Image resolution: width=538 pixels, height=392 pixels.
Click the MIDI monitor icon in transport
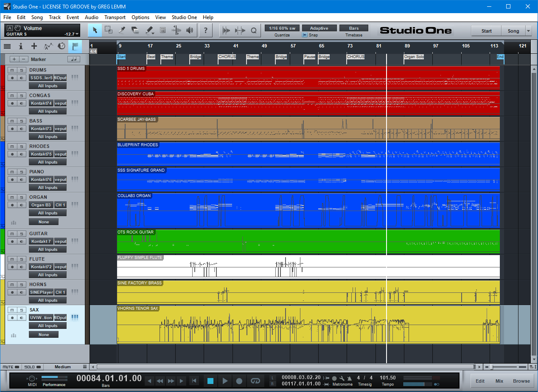(32, 378)
